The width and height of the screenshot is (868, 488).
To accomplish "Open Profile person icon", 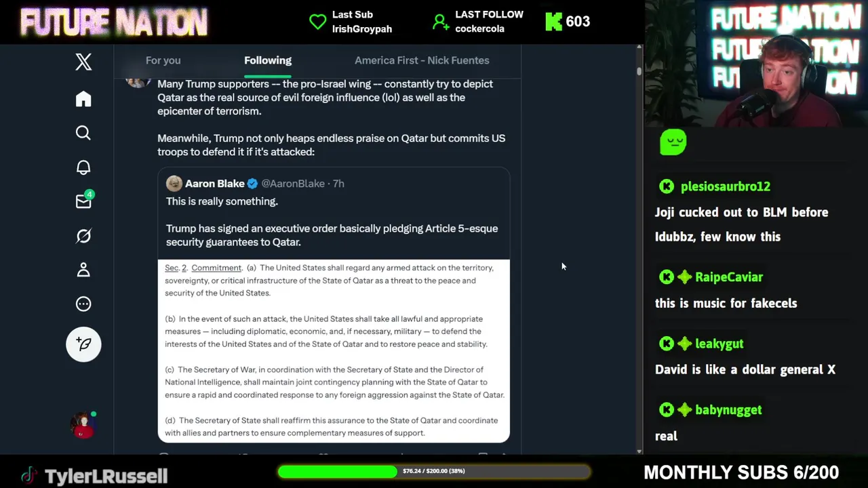I will [x=83, y=270].
